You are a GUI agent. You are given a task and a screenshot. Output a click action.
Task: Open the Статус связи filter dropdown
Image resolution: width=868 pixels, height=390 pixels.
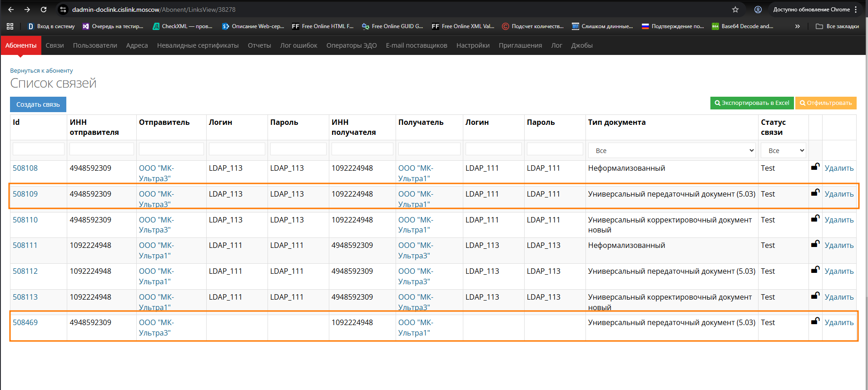(784, 150)
